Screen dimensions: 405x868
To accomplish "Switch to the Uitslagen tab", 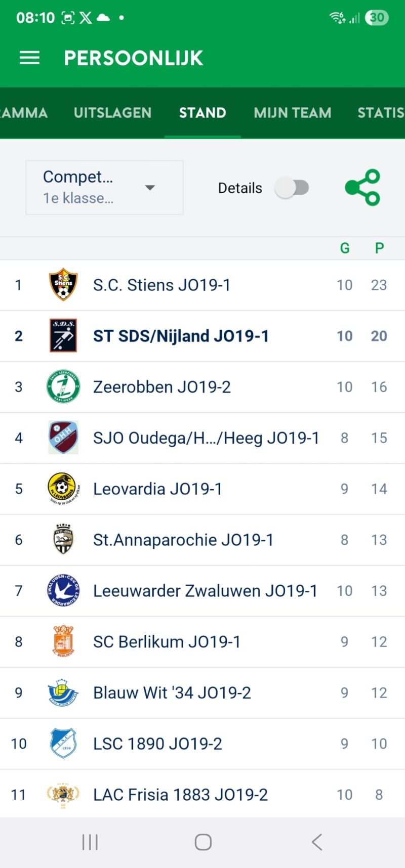I will (x=112, y=112).
